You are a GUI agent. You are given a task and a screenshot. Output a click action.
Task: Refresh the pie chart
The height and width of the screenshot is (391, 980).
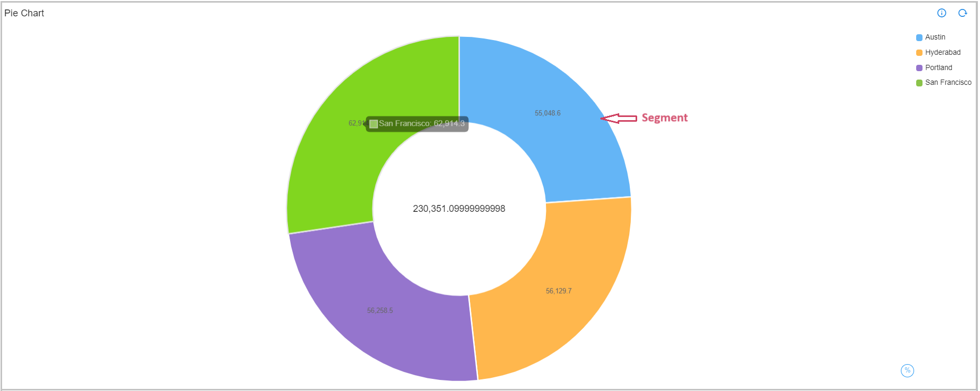click(963, 13)
